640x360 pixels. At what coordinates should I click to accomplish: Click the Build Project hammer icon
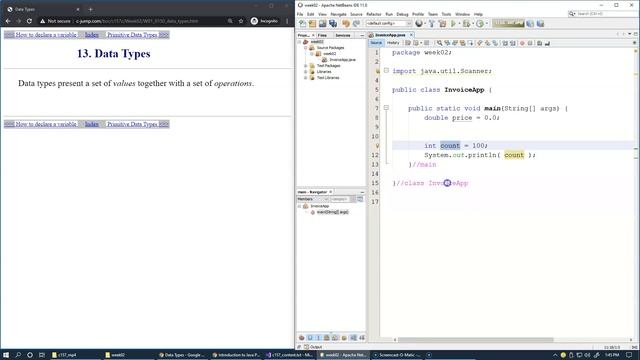click(432, 24)
